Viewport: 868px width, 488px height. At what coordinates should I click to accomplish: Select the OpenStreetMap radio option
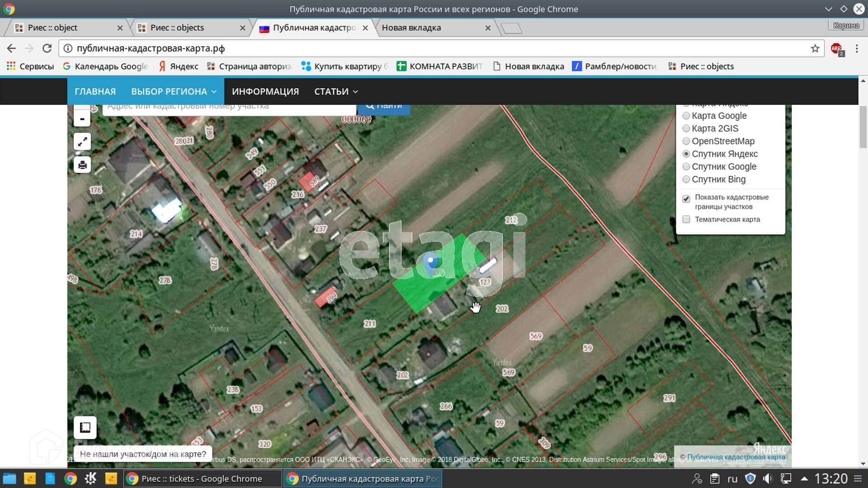[686, 141]
